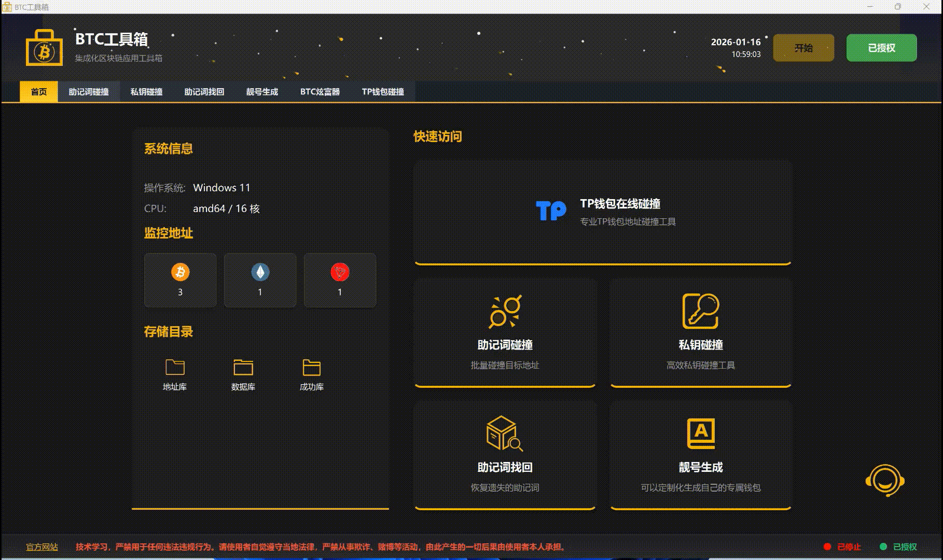Click the key icon in quick access
Image resolution: width=943 pixels, height=560 pixels.
click(700, 311)
